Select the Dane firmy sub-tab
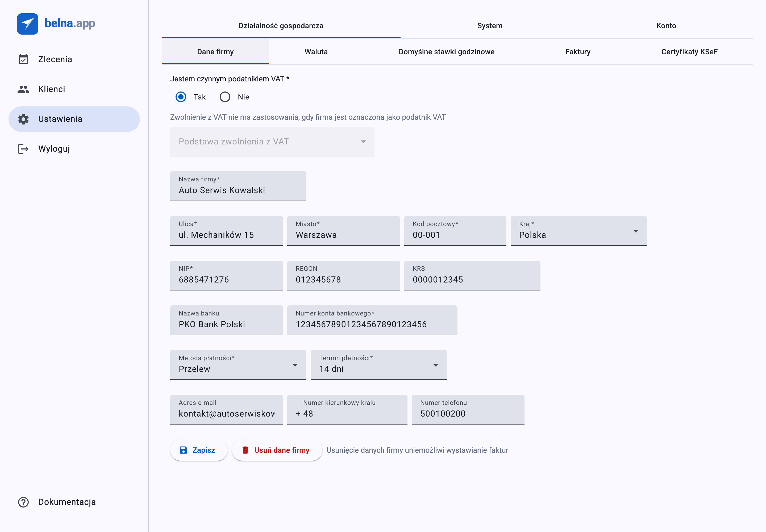 215,52
